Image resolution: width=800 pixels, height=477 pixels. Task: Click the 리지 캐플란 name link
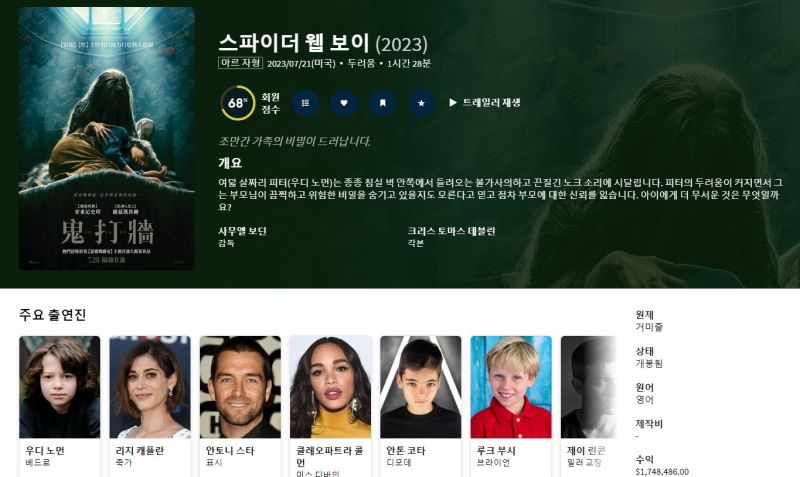pyautogui.click(x=139, y=450)
